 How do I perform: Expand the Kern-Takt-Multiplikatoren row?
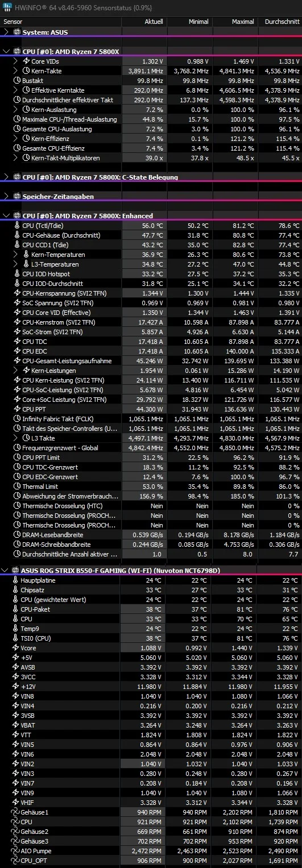pyautogui.click(x=15, y=158)
